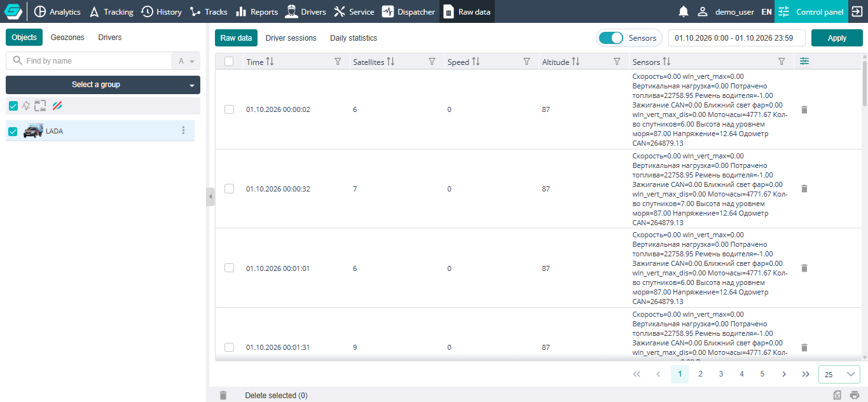Open the table column settings icon

click(x=804, y=61)
